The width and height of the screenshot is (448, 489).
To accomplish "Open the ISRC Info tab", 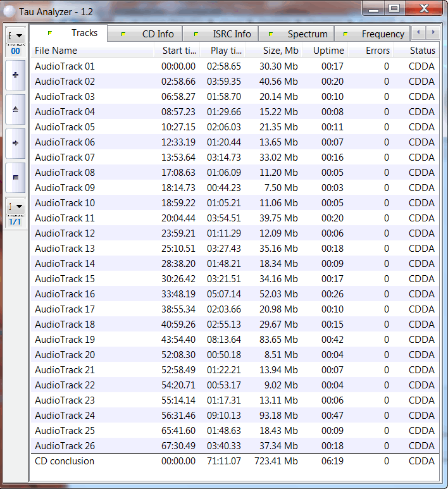I will point(224,34).
